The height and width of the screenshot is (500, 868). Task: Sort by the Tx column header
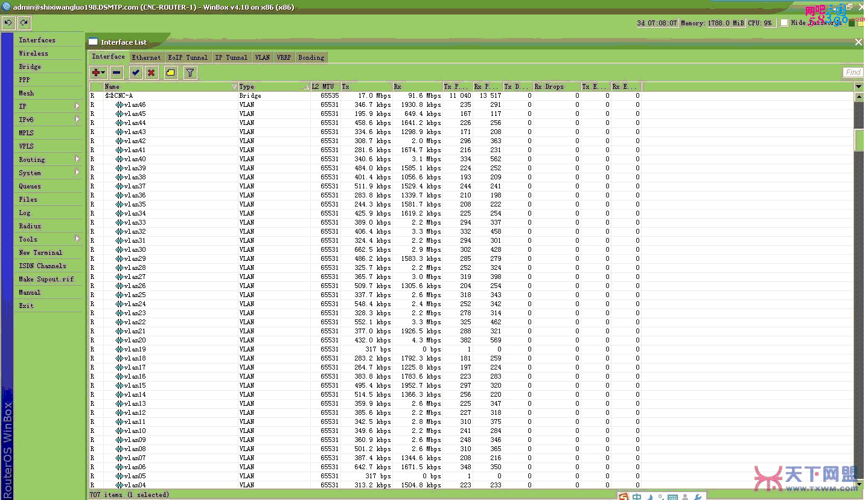click(x=366, y=86)
